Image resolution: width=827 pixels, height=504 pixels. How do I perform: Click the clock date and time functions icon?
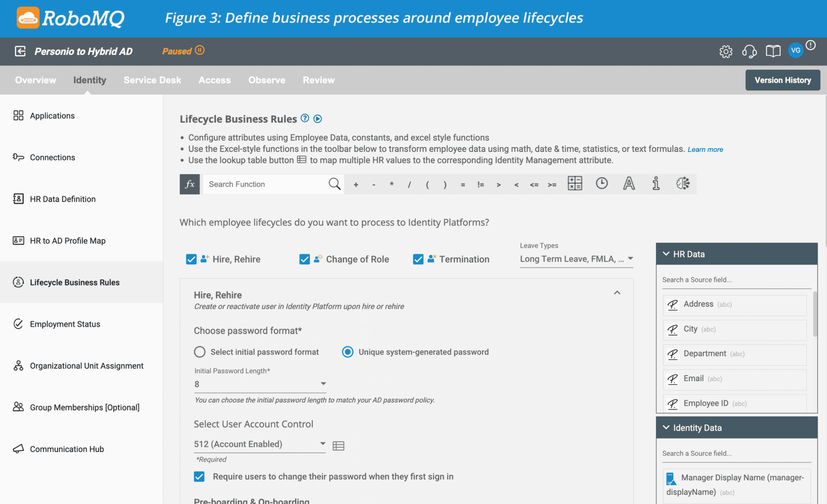click(602, 184)
